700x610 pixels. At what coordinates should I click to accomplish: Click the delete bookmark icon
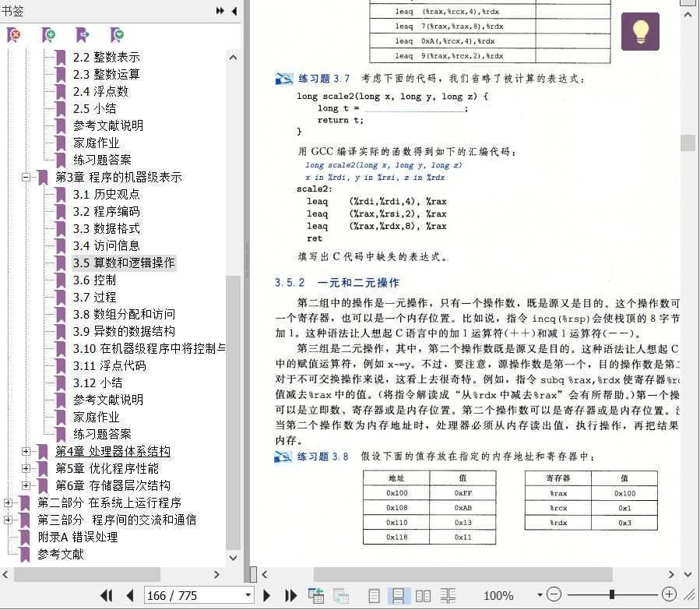[13, 35]
